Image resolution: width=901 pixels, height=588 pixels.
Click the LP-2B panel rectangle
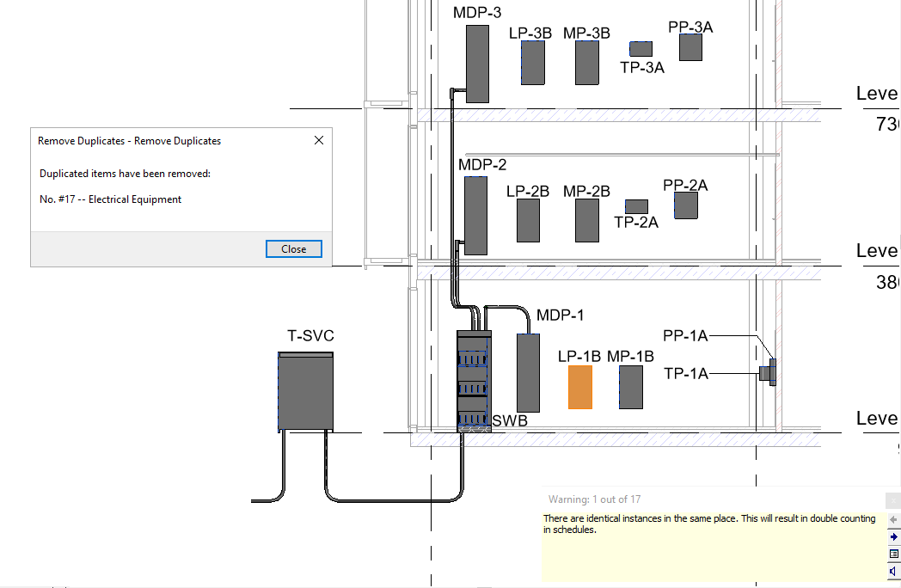528,220
